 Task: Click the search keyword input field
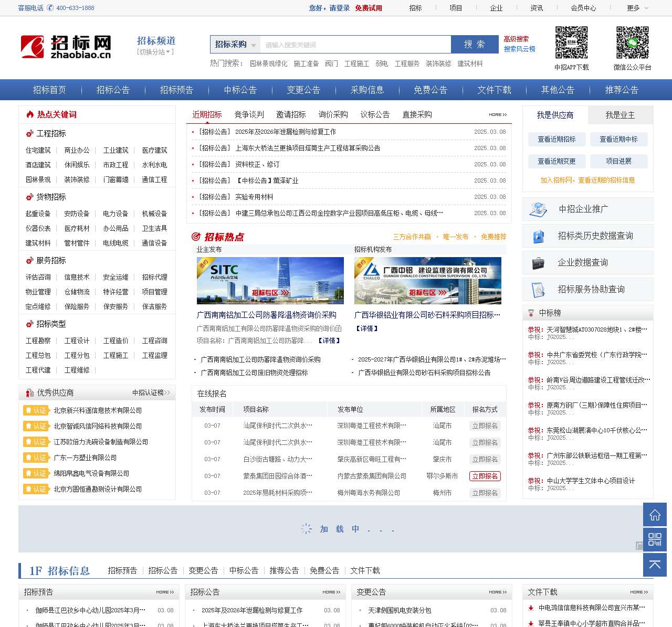355,45
